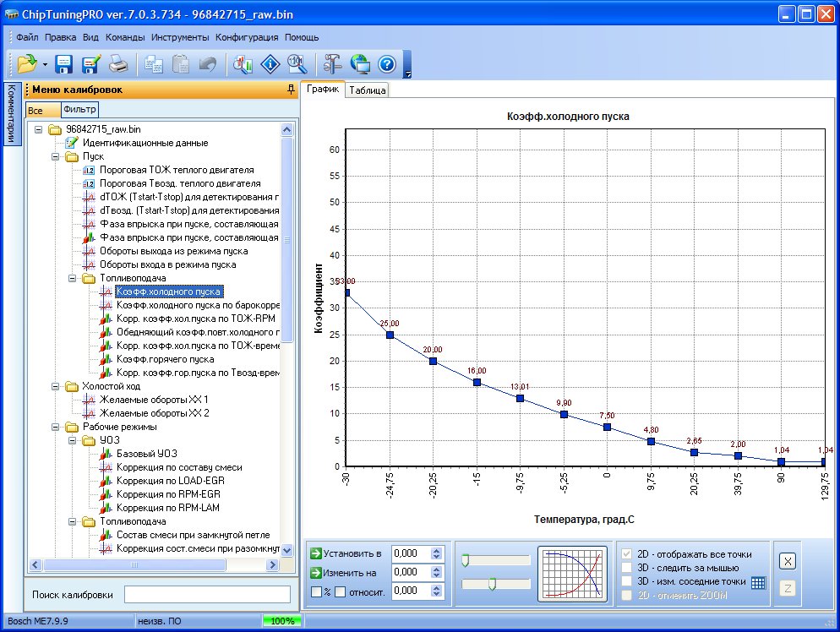
Task: Enable '3D - следить за мышью' checkbox
Action: 626,568
